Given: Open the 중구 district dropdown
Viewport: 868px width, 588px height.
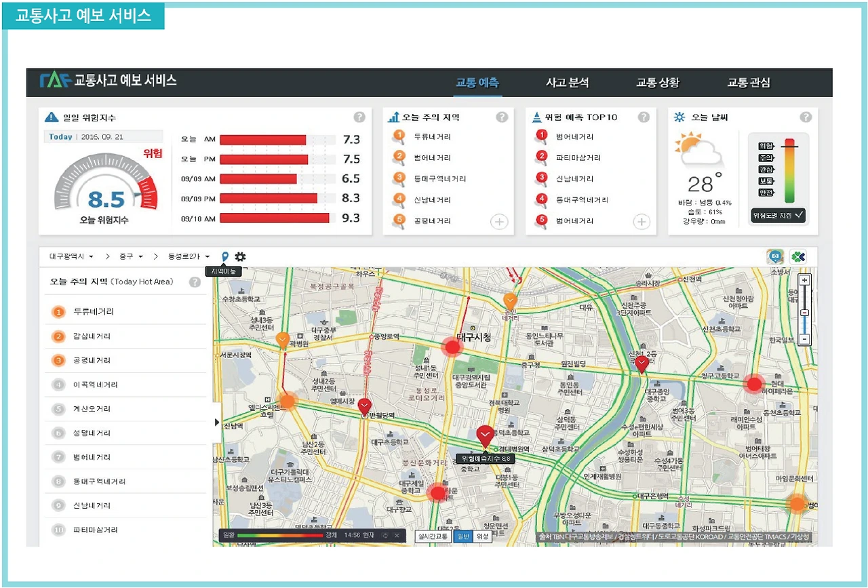Looking at the screenshot, I should coord(132,257).
